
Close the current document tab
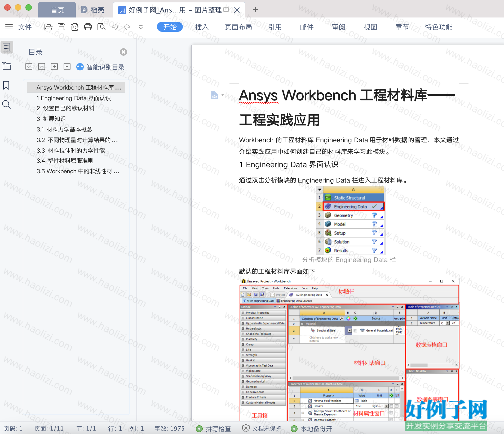pos(237,10)
